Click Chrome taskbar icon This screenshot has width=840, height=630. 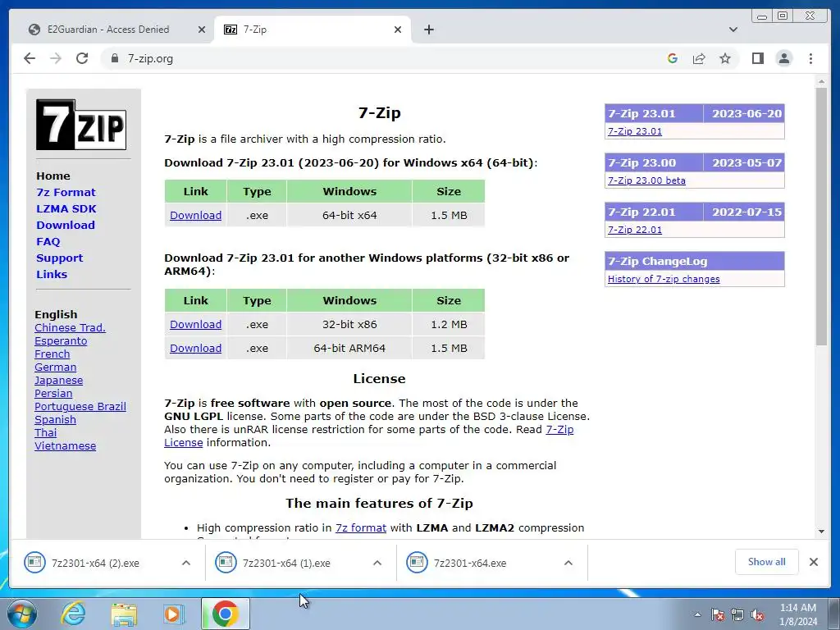(x=226, y=614)
